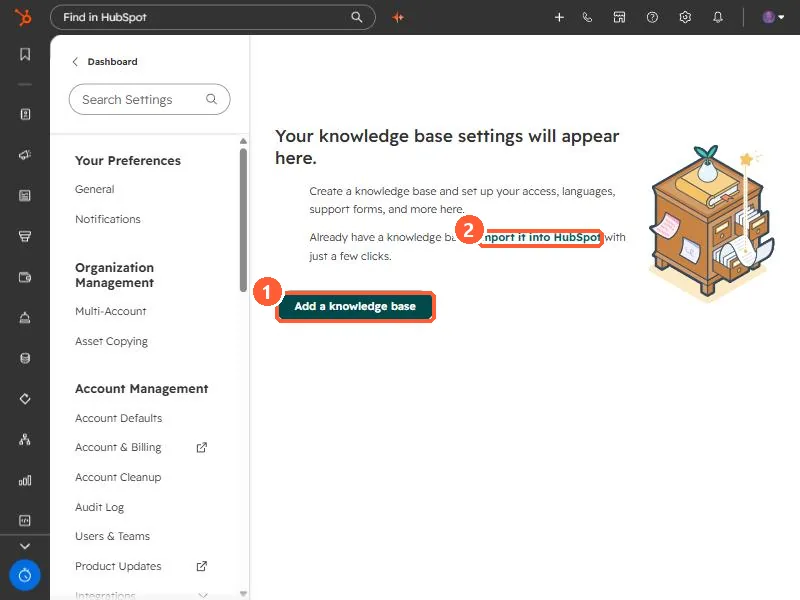800x600 pixels.
Task: Open Sales funnel icon in sidebar
Action: point(24,236)
